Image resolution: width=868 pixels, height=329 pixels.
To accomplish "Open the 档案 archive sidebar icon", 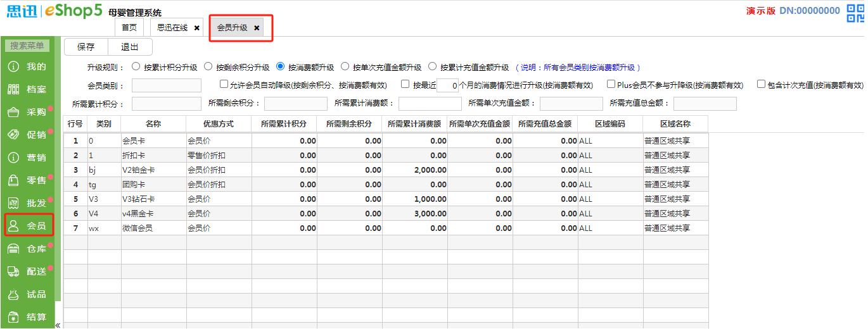I will tap(13, 90).
